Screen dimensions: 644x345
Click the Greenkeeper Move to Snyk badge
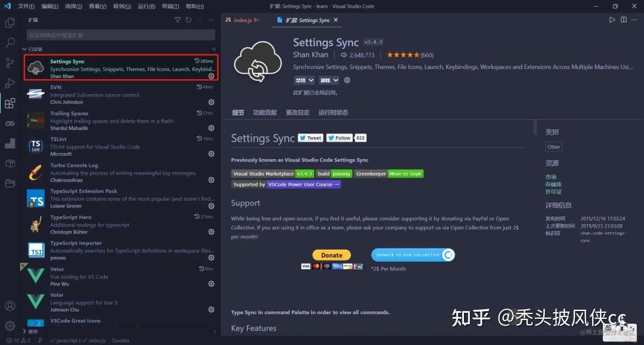(x=389, y=174)
